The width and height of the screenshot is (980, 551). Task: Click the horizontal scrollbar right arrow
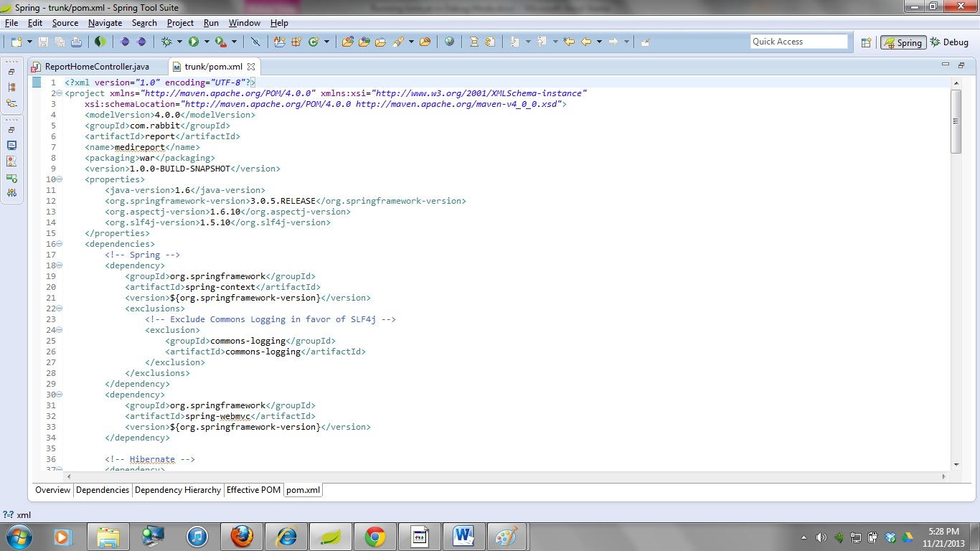pyautogui.click(x=945, y=476)
